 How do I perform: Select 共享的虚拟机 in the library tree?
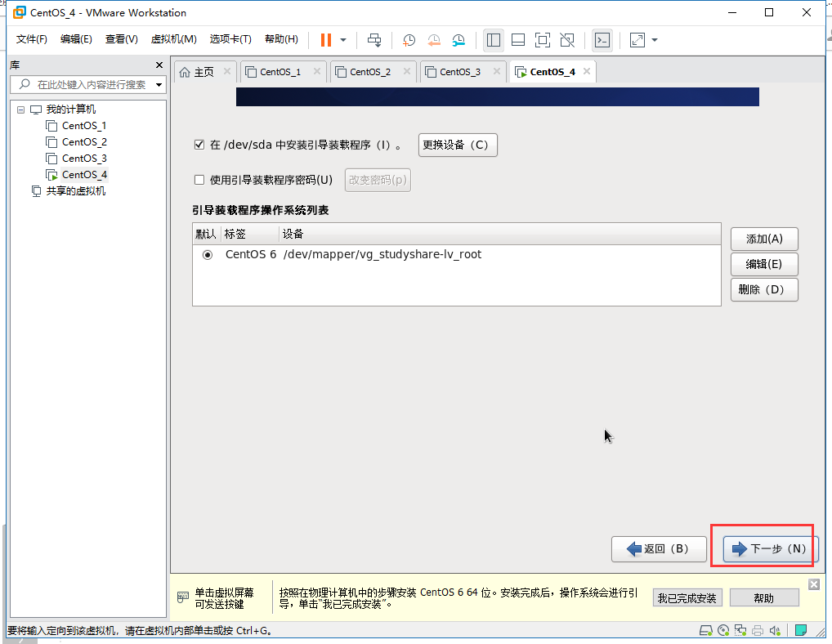[x=75, y=191]
